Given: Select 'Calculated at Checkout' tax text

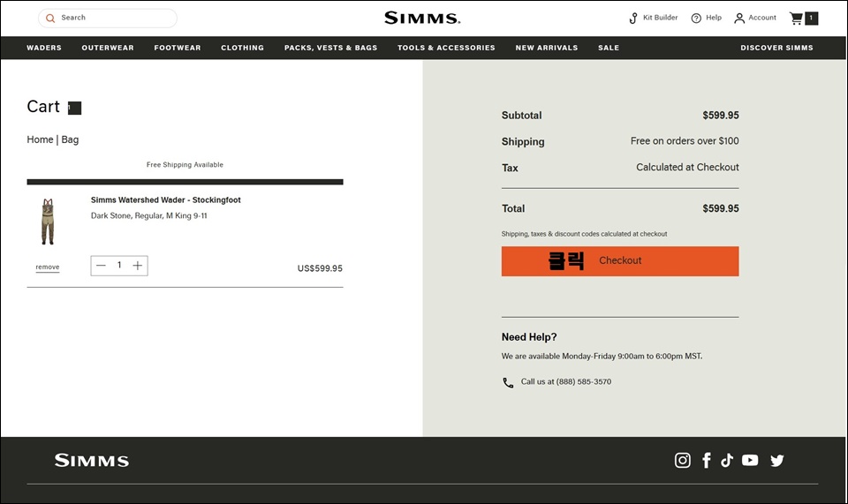Looking at the screenshot, I should click(x=687, y=168).
